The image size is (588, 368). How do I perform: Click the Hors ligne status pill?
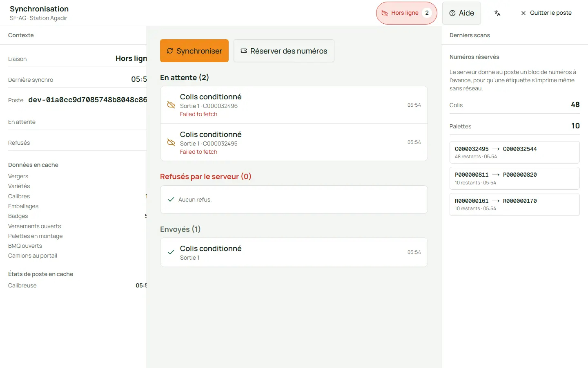tap(407, 13)
